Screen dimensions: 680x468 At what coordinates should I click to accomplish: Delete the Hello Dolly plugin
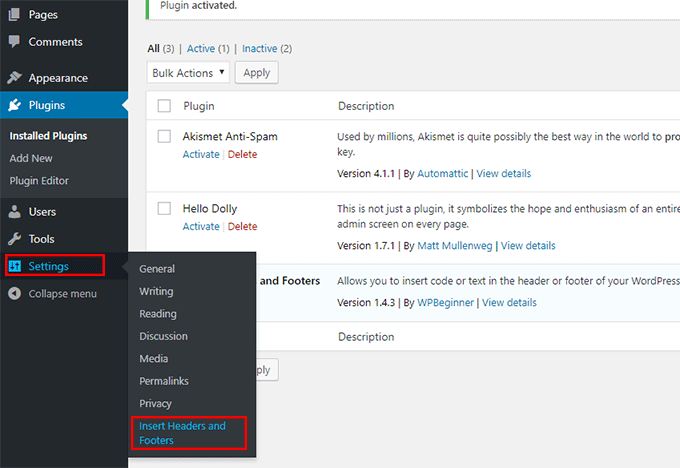(242, 226)
